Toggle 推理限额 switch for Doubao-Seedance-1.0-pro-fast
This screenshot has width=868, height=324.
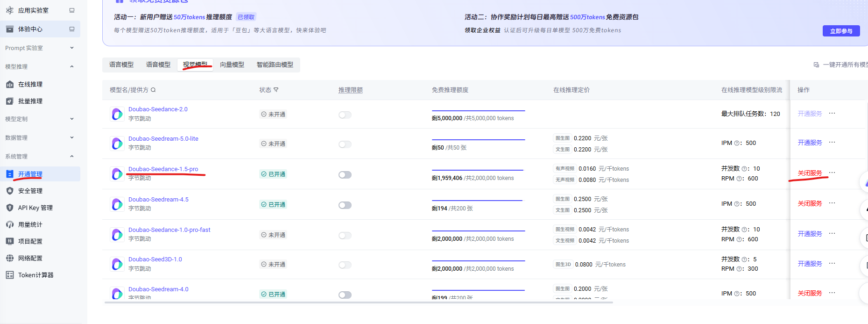(x=345, y=236)
